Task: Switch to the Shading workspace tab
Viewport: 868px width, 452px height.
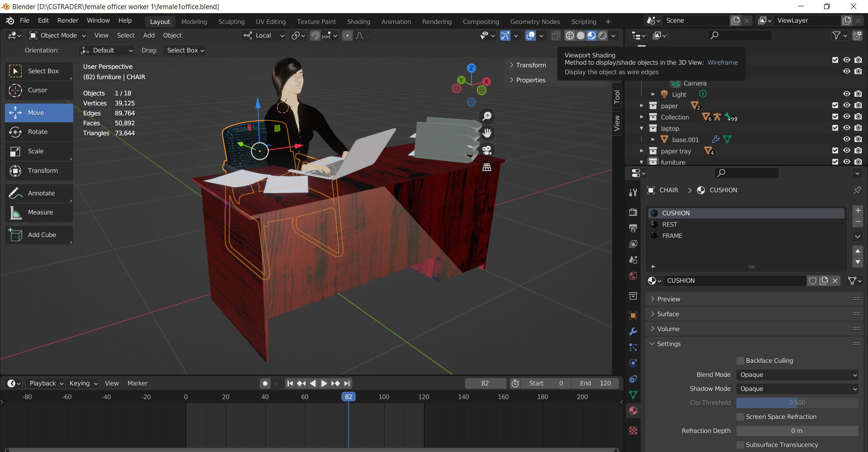Action: click(359, 22)
